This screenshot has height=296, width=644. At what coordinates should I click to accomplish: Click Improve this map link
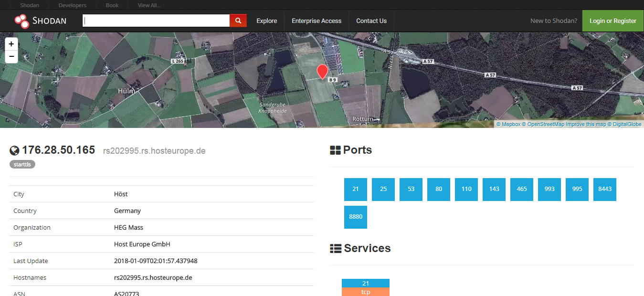pyautogui.click(x=586, y=124)
